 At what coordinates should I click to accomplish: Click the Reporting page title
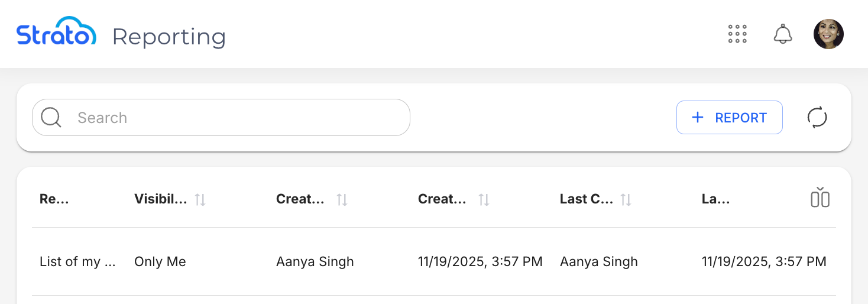click(x=169, y=37)
